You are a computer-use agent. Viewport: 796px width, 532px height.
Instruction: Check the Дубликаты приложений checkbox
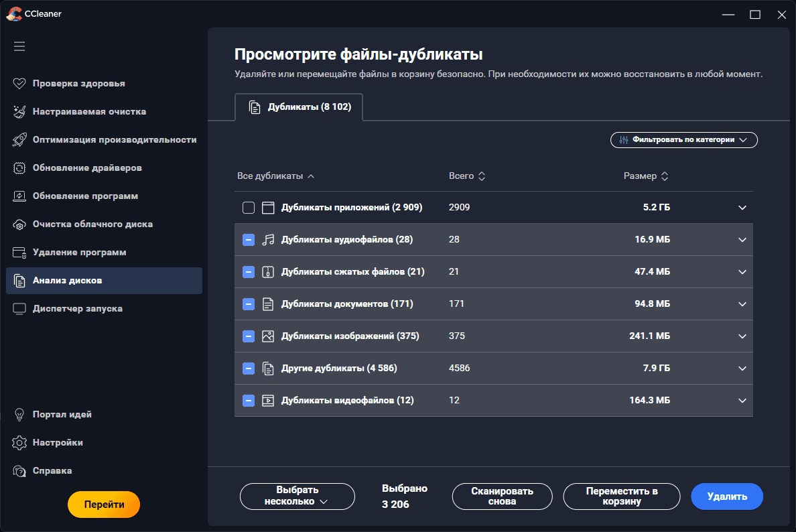249,208
